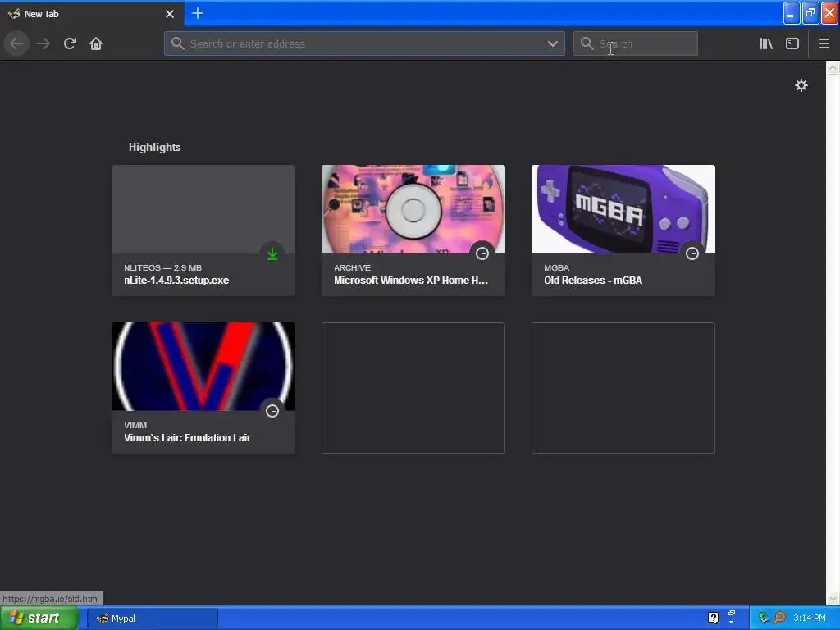
Task: Open Vimm's Lair: Emulation Lair card
Action: click(203, 388)
